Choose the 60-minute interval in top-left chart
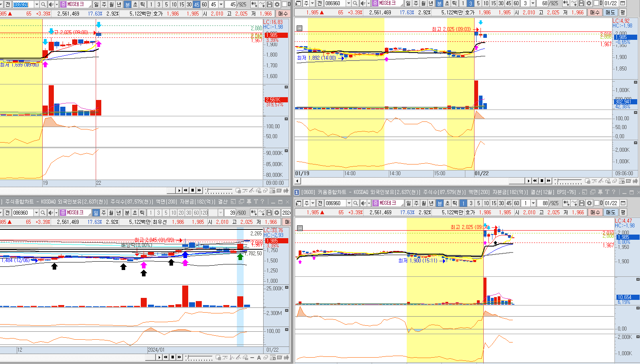 point(204,4)
